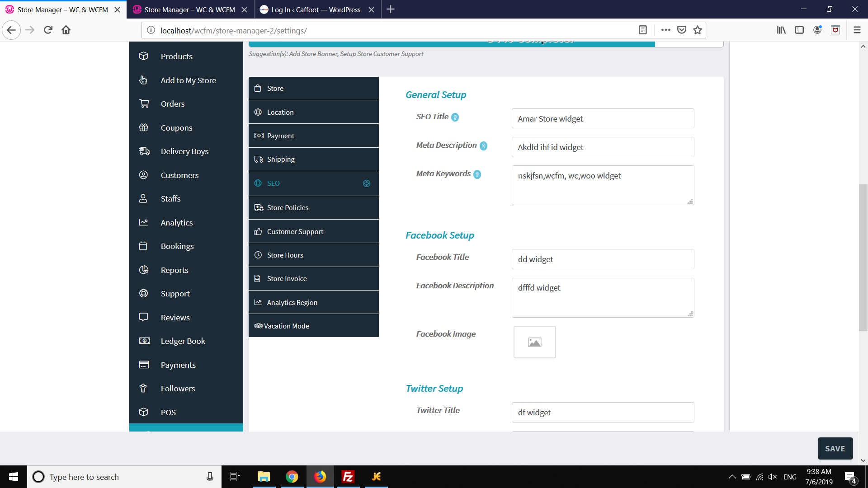The height and width of the screenshot is (488, 868).
Task: Open FileZilla from taskbar
Action: coord(348,477)
